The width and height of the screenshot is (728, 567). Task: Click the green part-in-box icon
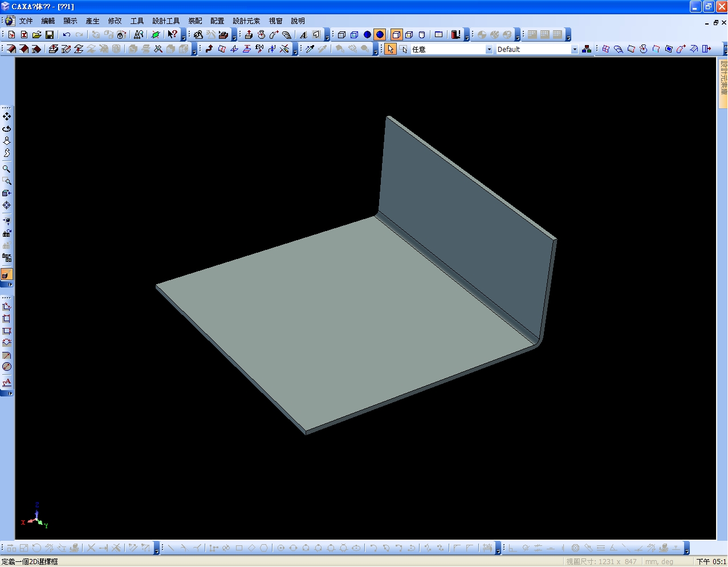(x=156, y=35)
